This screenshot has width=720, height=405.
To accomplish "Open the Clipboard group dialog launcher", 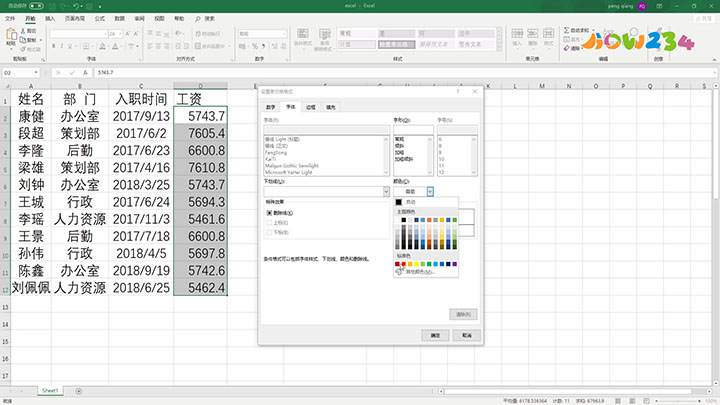I will click(44, 60).
